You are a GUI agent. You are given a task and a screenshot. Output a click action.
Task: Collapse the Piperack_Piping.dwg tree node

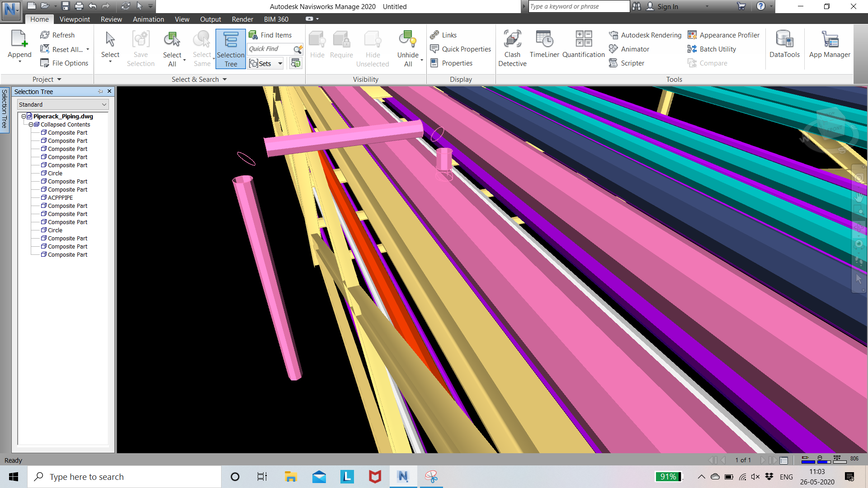24,116
